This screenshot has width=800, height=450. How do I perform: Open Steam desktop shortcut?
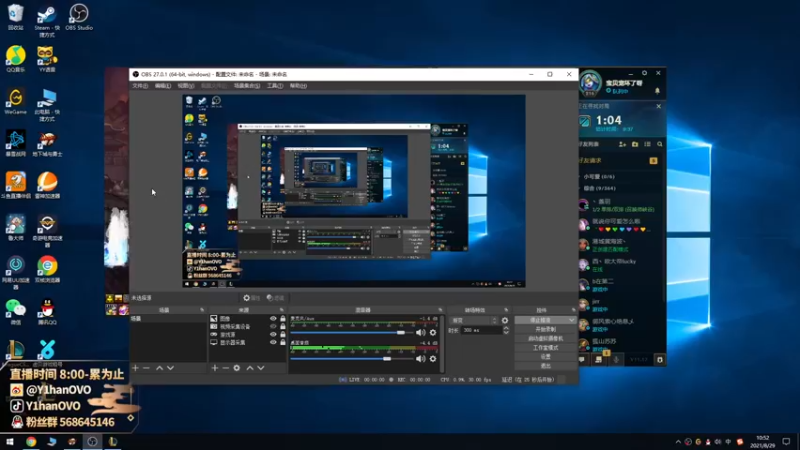pyautogui.click(x=46, y=19)
